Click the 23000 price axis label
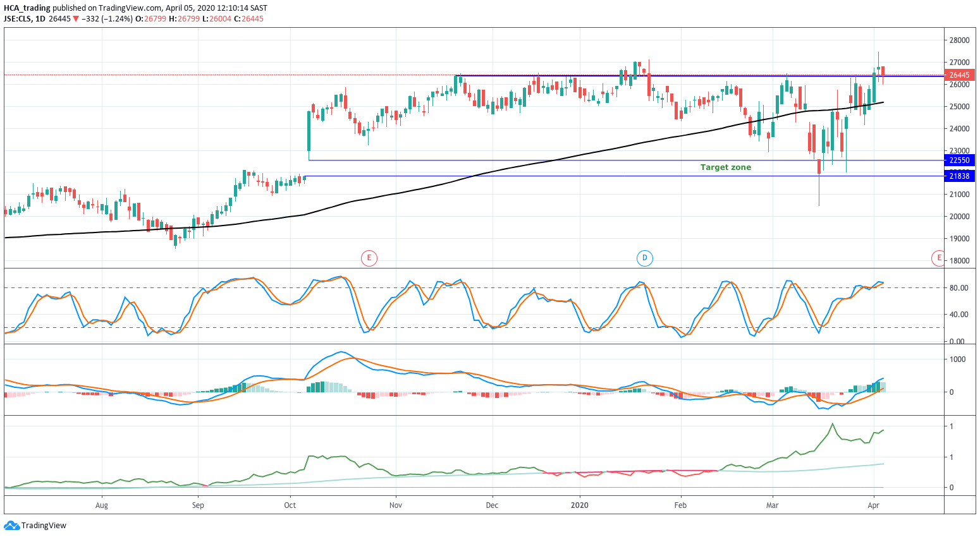Screen dimensions: 980x537 (959, 150)
